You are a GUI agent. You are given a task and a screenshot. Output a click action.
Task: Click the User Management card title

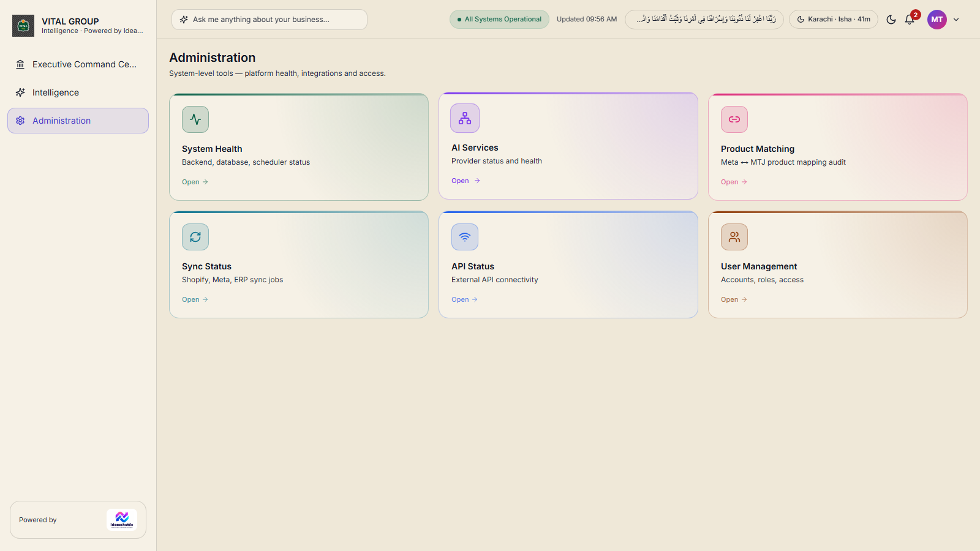pyautogui.click(x=759, y=266)
